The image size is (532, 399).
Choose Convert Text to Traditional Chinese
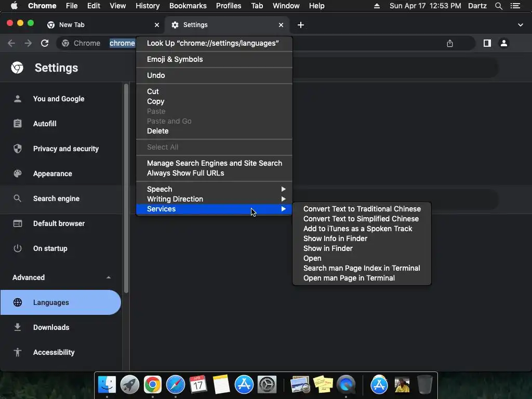point(362,209)
